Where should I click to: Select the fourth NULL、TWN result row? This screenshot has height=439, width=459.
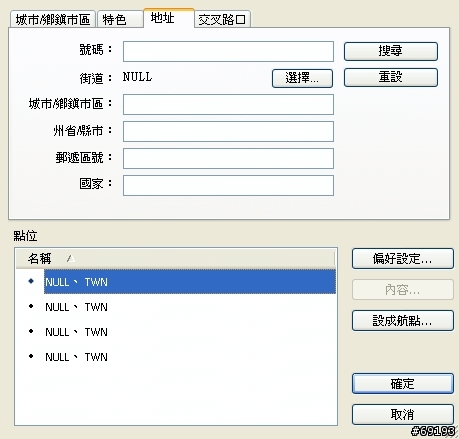tap(176, 357)
